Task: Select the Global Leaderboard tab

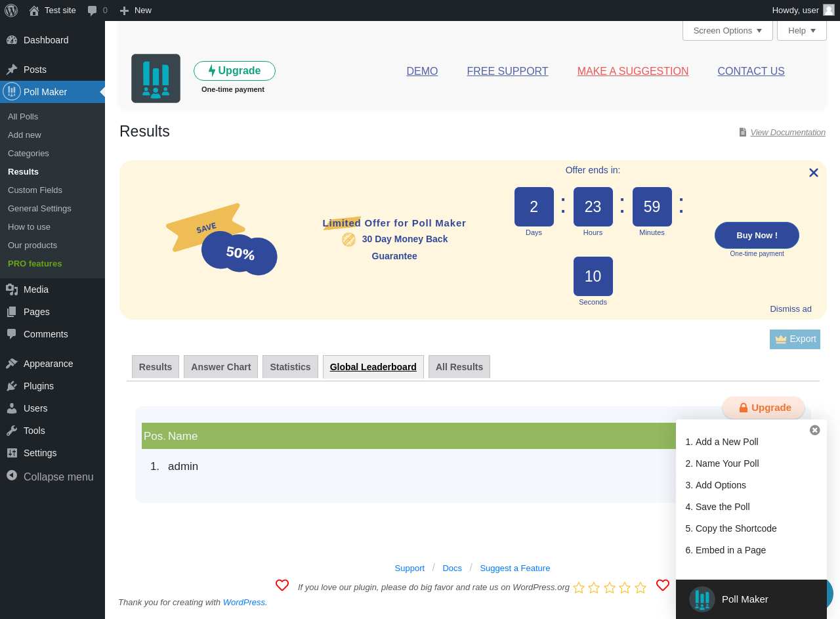Action: point(373,367)
